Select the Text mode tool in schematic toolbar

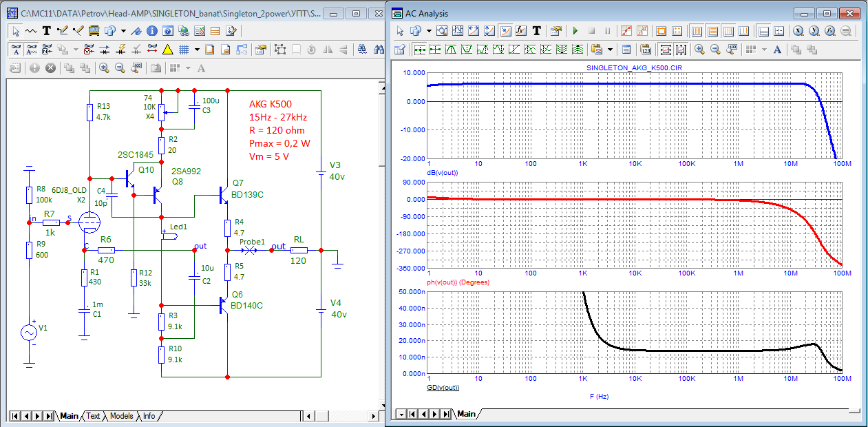tap(47, 31)
